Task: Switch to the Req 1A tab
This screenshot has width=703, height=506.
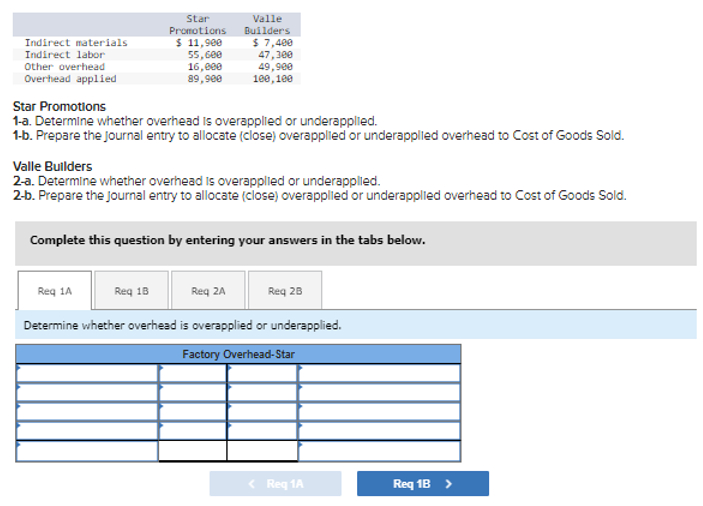Action: point(55,290)
